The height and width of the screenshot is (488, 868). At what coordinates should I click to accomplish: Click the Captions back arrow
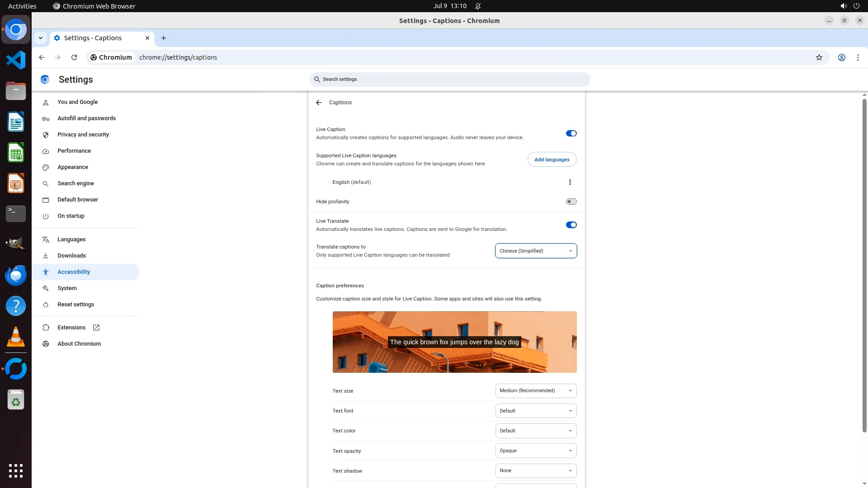[319, 103]
